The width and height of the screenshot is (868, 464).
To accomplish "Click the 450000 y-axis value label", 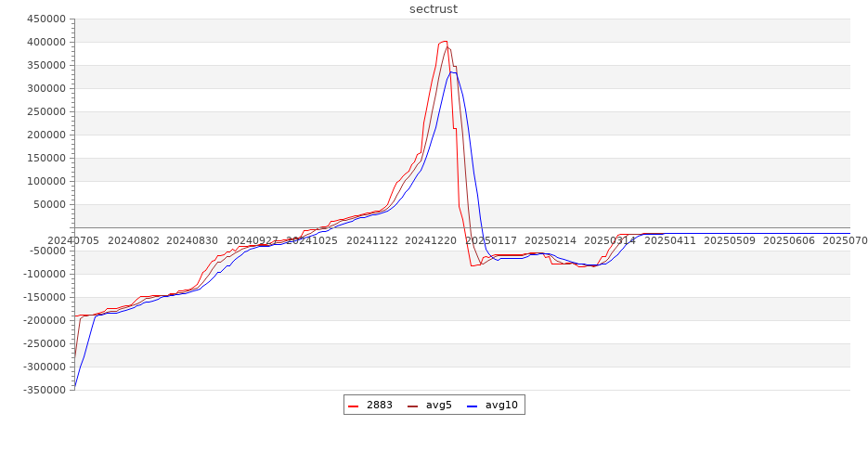I will click(x=46, y=19).
